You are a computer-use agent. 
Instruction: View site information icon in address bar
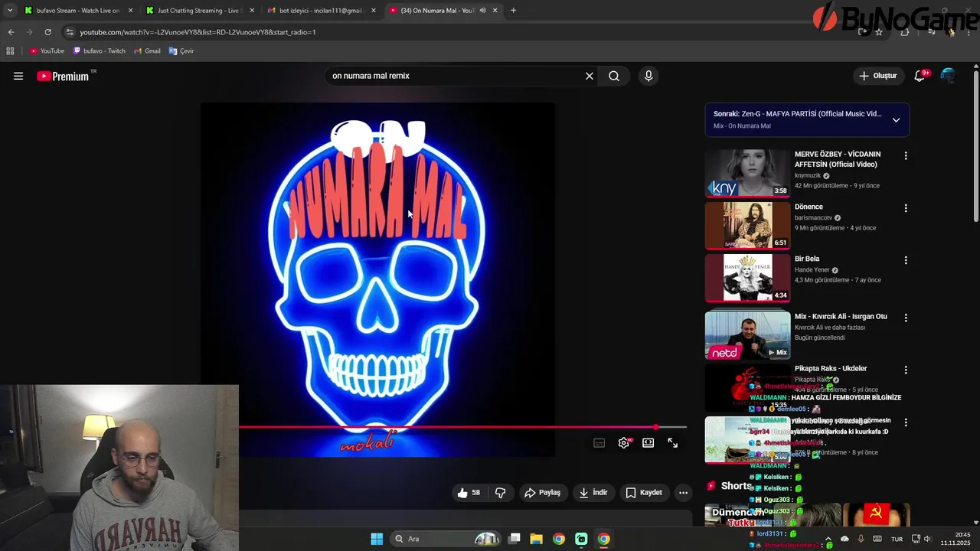pyautogui.click(x=70, y=32)
